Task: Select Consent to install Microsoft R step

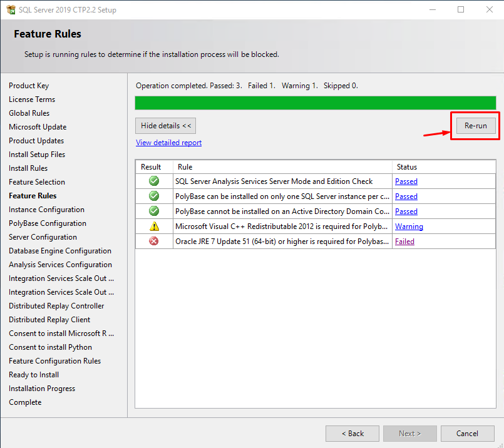Action: click(61, 333)
